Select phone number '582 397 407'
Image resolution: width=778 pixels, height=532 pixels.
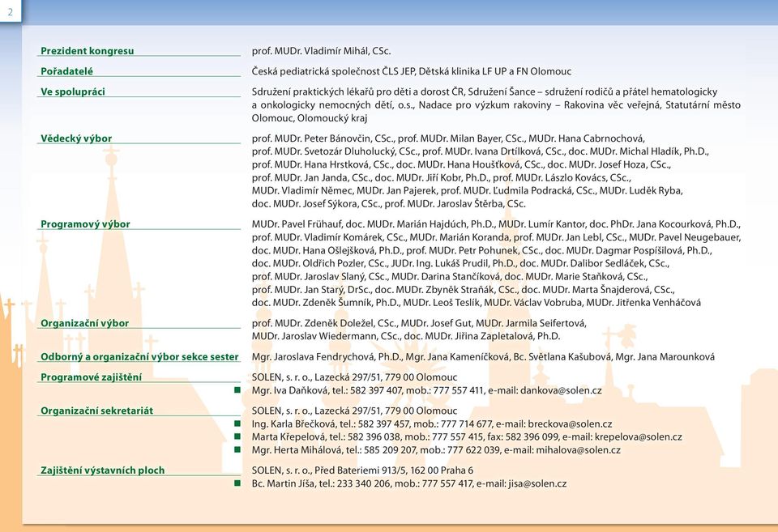click(x=377, y=390)
